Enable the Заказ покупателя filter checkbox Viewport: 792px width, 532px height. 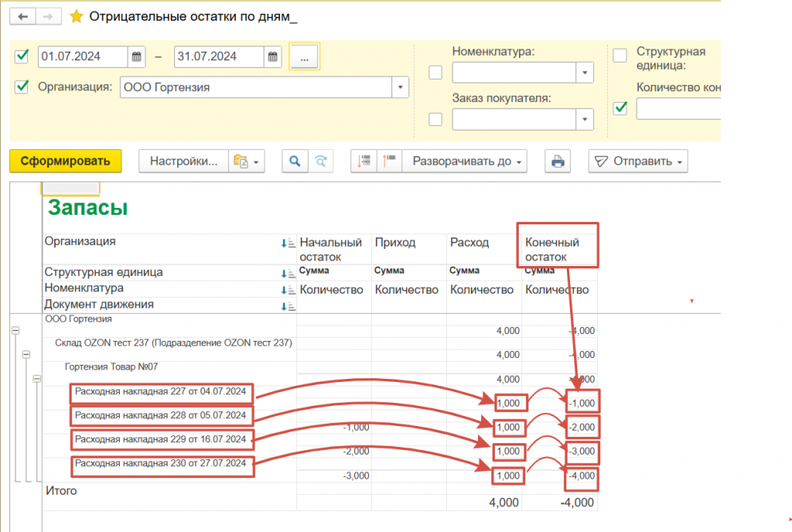pyautogui.click(x=436, y=119)
